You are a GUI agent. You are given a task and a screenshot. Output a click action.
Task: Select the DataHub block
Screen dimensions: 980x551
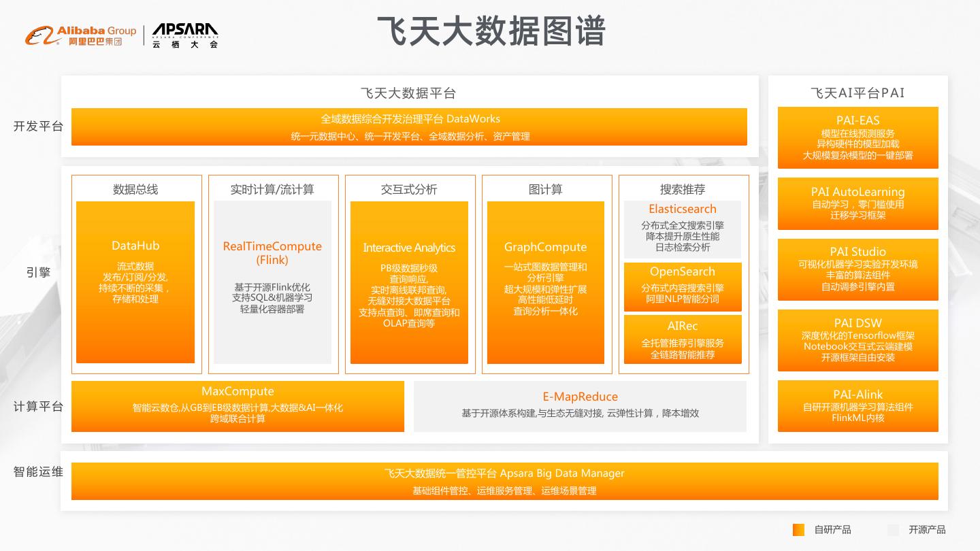pyautogui.click(x=135, y=282)
